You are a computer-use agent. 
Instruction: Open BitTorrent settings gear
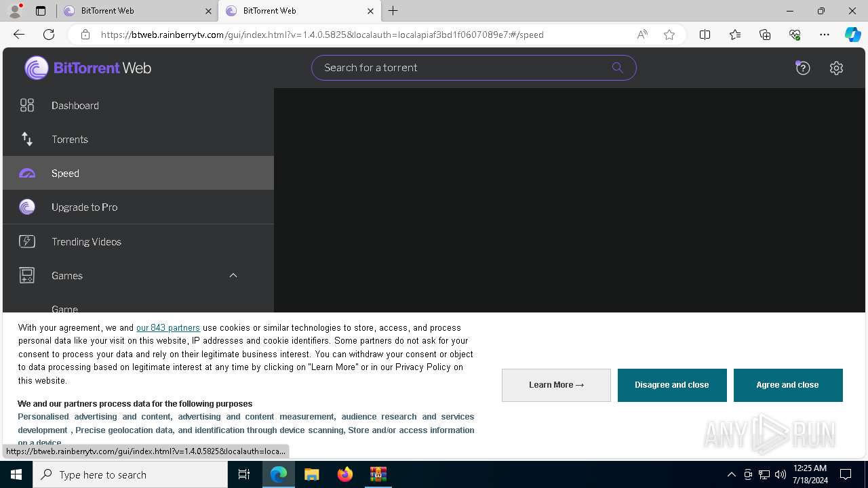836,68
